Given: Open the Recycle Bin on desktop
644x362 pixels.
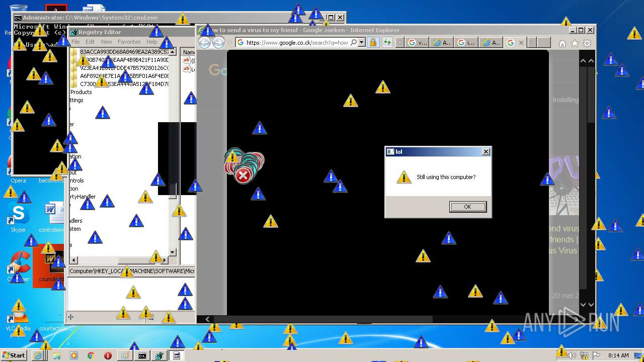Looking at the screenshot, I should click(x=18, y=18).
